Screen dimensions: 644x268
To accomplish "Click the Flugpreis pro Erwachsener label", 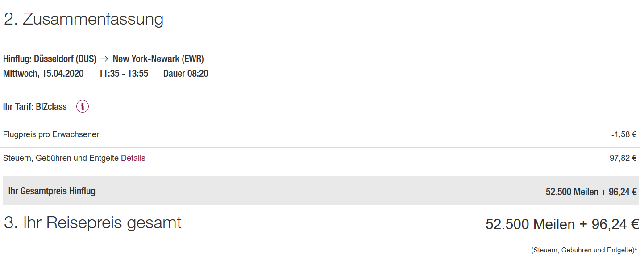I will coord(51,134).
